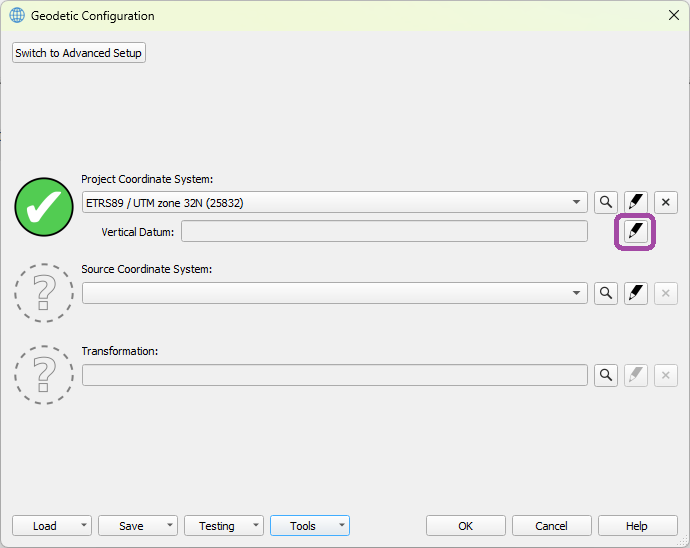Edit the Project Coordinate System
The width and height of the screenshot is (690, 548).
coord(636,203)
